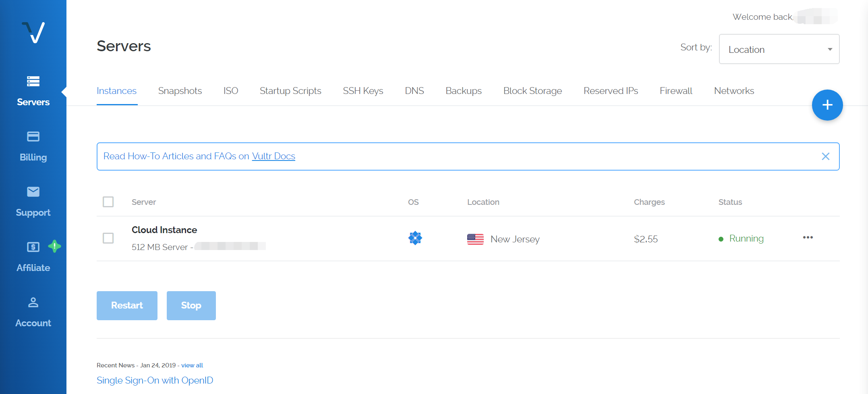Switch to the Backups tab

[464, 91]
